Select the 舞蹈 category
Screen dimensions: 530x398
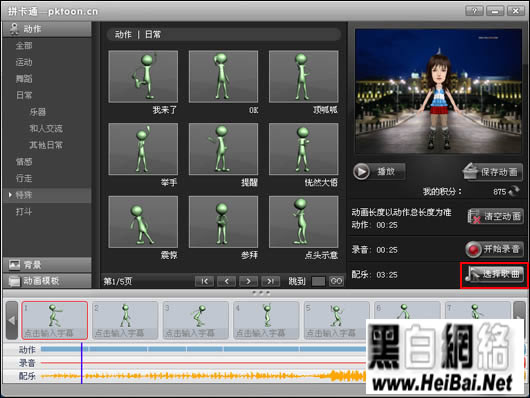24,79
